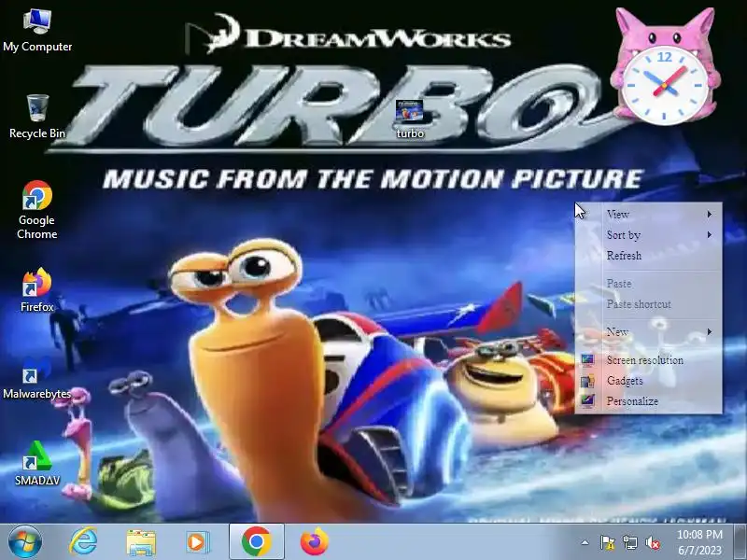This screenshot has height=560, width=747.
Task: Click the Personalize menu icon
Action: pyautogui.click(x=587, y=401)
